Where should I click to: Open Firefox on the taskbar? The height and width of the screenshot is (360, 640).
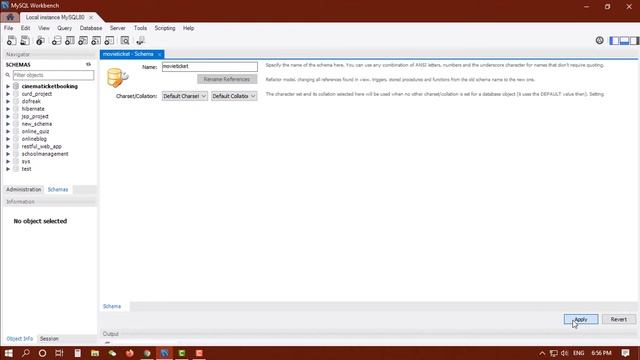(x=130, y=353)
